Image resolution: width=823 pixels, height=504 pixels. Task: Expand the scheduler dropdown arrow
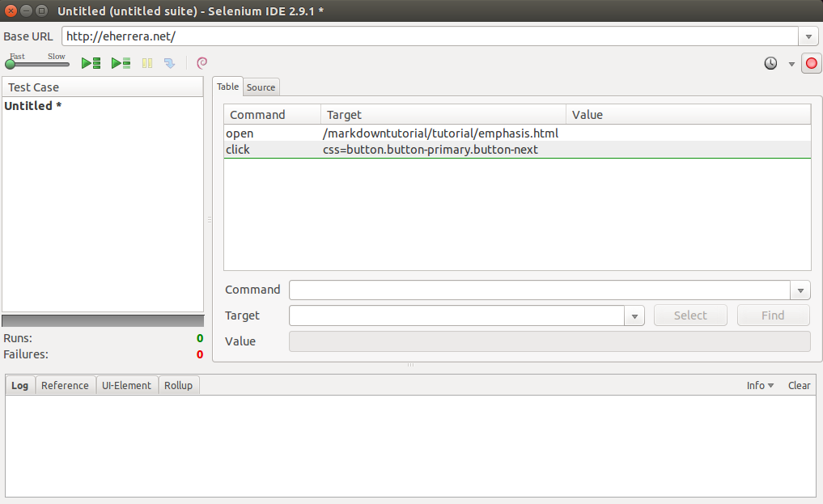pyautogui.click(x=791, y=64)
